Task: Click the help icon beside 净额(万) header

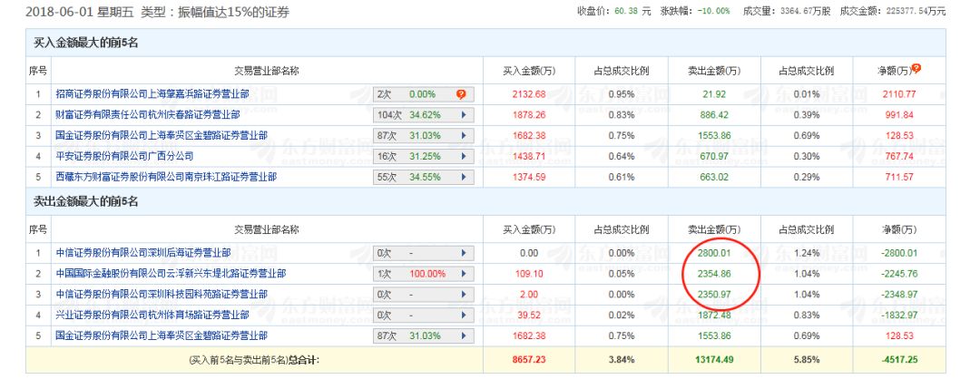Action: click(x=916, y=69)
